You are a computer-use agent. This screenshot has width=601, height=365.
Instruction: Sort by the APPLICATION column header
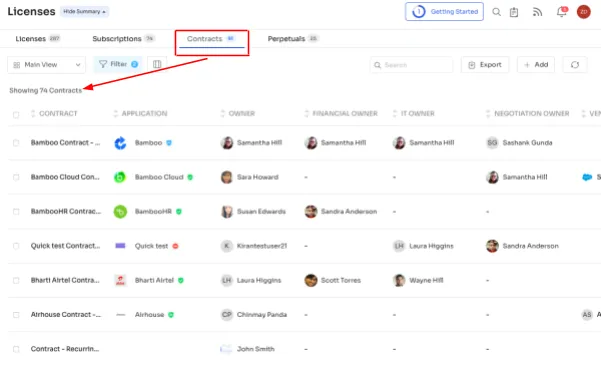coord(144,113)
